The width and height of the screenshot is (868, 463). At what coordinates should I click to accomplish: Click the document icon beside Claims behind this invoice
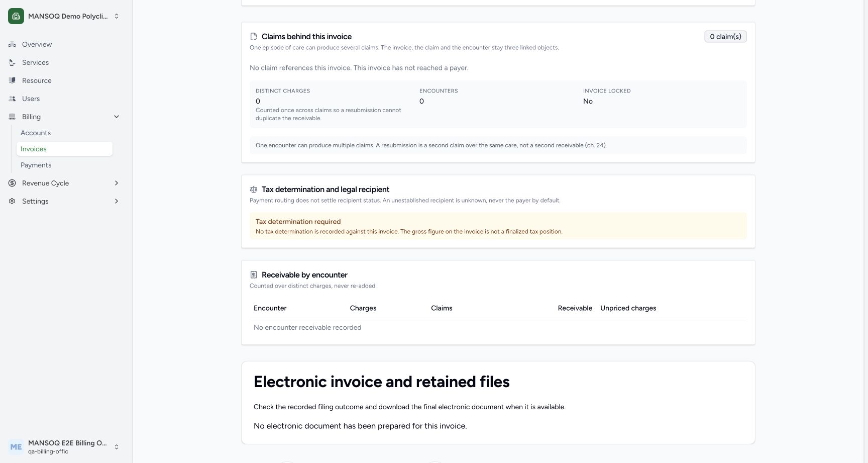(254, 37)
